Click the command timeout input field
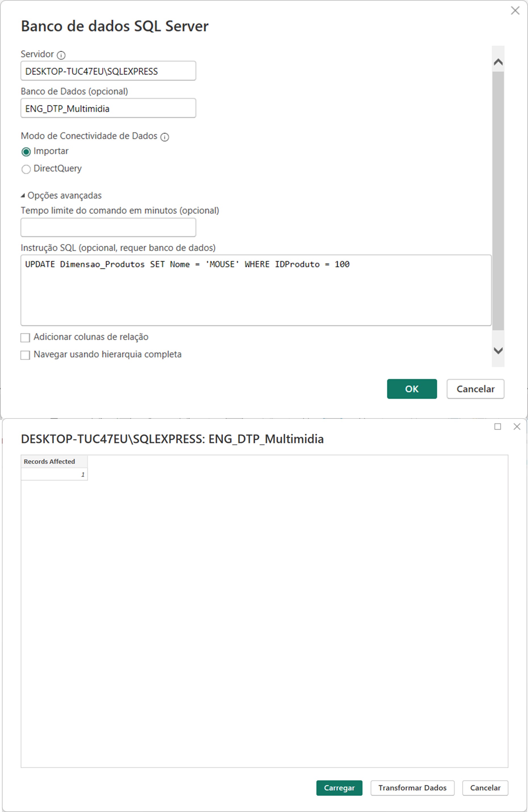The width and height of the screenshot is (528, 812). 108,227
